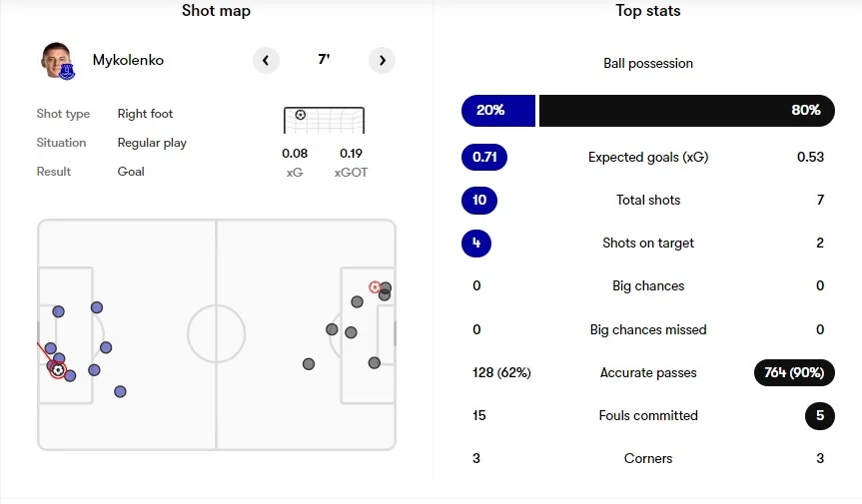Viewport: 862px width, 504px height.
Task: Click the 20% possession bar segment
Action: click(x=498, y=110)
